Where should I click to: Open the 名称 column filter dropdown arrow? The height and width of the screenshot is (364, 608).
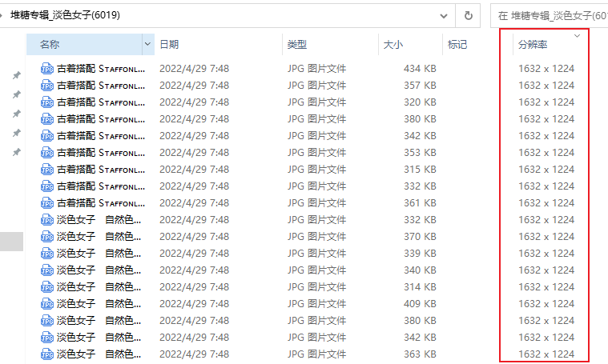point(147,44)
